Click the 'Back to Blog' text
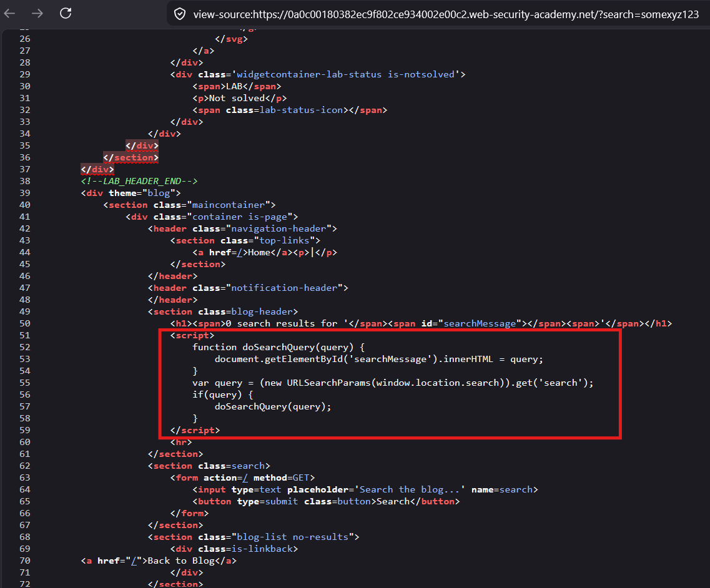This screenshot has width=710, height=588. point(181,561)
